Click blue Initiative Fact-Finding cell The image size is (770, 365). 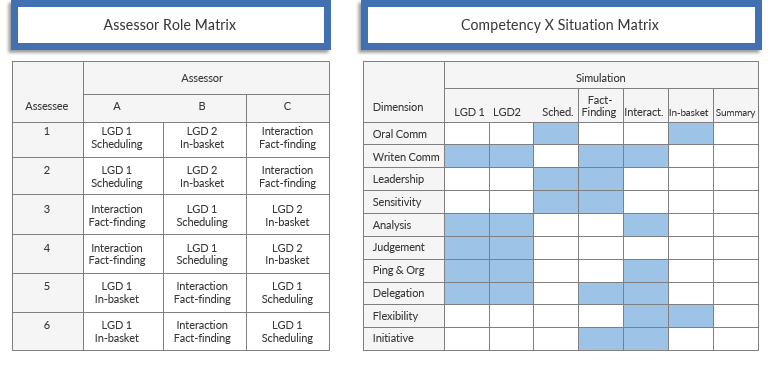pyautogui.click(x=601, y=339)
